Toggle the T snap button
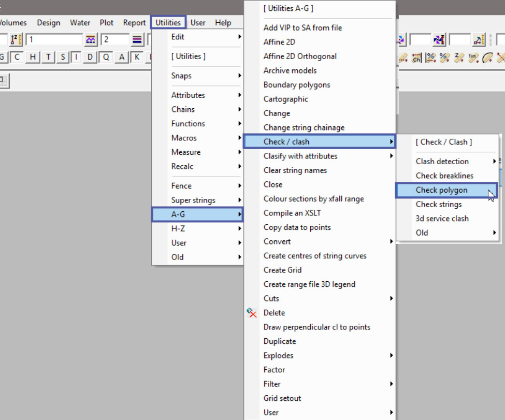 (48, 57)
